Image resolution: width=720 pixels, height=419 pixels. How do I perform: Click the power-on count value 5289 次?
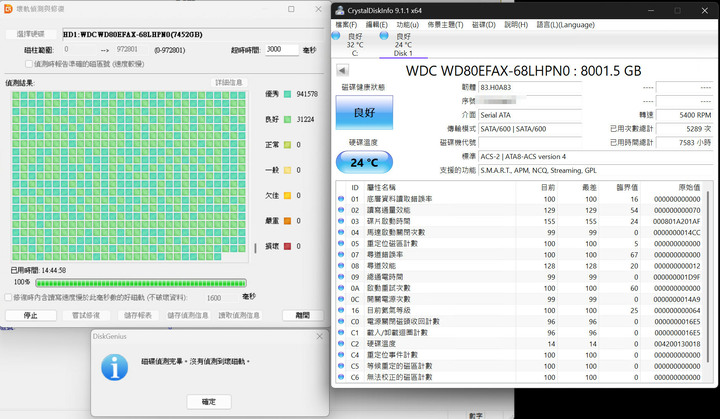tap(684, 129)
